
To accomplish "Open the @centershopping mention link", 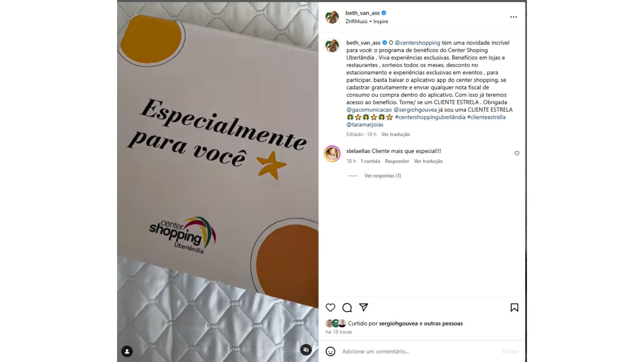I will (417, 43).
